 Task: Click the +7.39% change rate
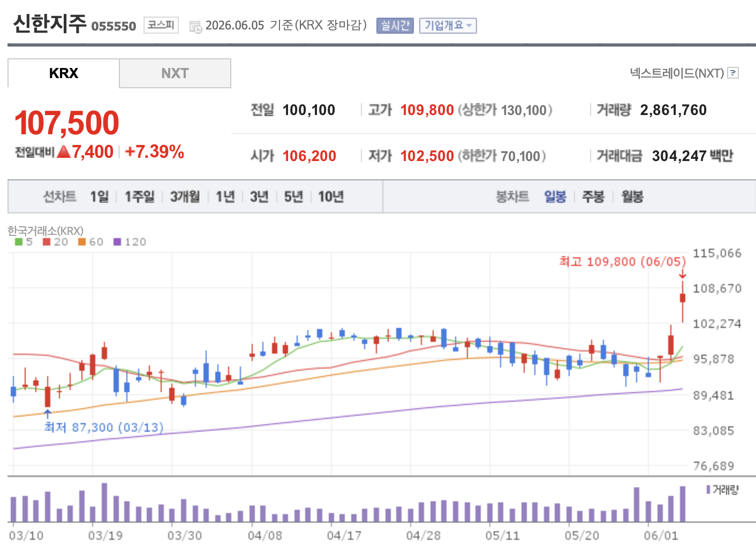tap(155, 152)
